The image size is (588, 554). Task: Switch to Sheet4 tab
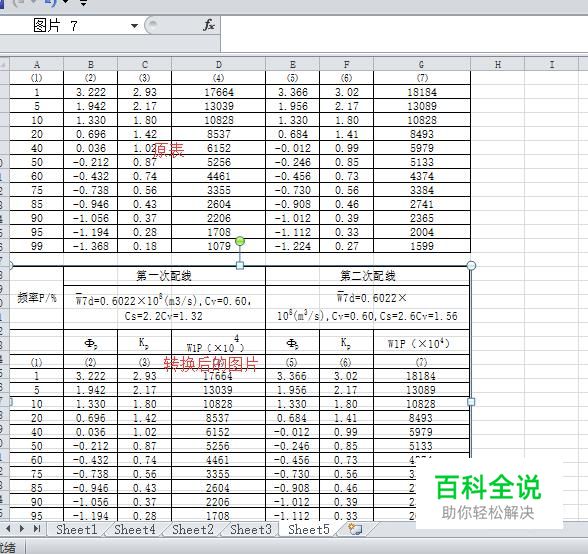point(135,529)
